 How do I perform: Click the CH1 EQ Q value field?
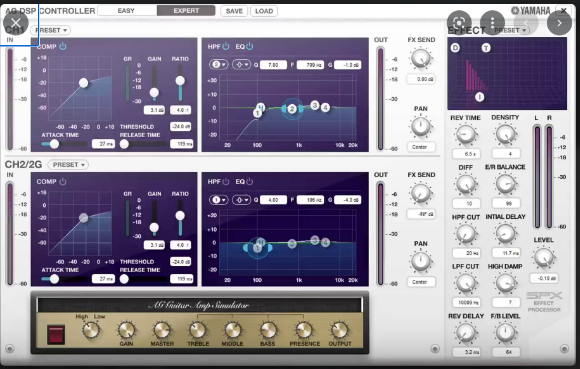[273, 65]
